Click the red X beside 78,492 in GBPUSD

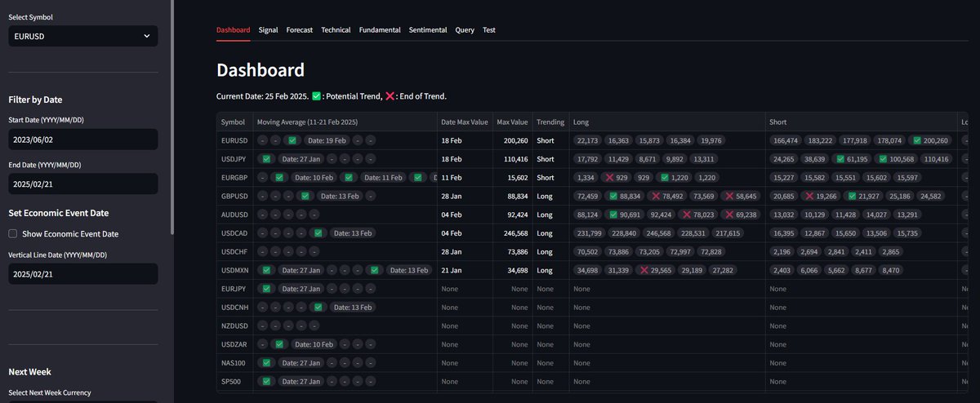tap(657, 196)
